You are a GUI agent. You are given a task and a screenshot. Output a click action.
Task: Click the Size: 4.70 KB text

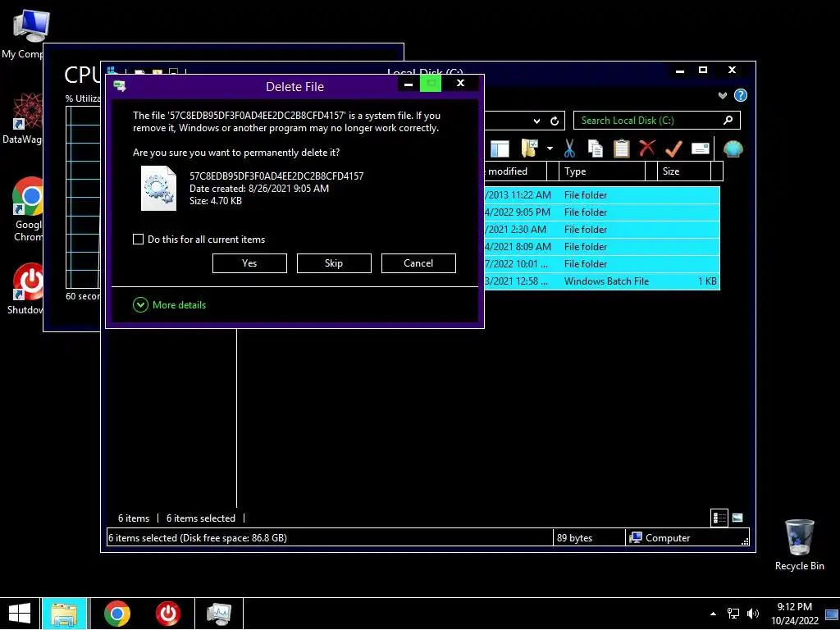pyautogui.click(x=216, y=201)
